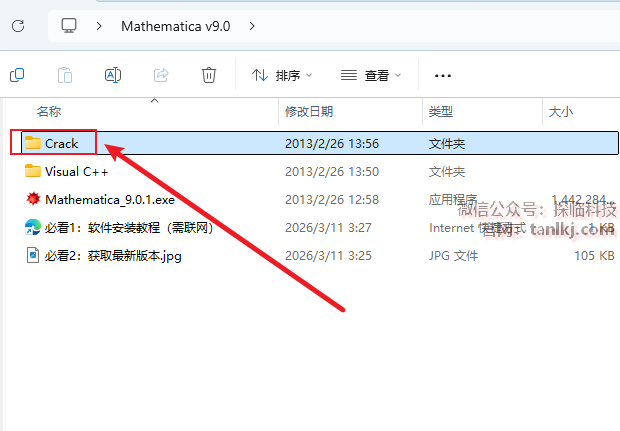Select 必看2：获取最新版本.jpg file name

113,256
